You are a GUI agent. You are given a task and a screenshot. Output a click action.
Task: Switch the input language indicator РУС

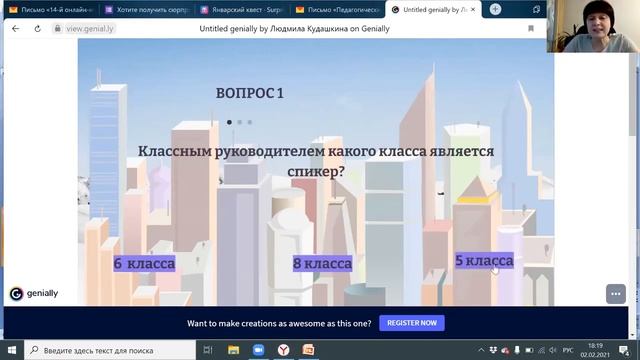(568, 350)
